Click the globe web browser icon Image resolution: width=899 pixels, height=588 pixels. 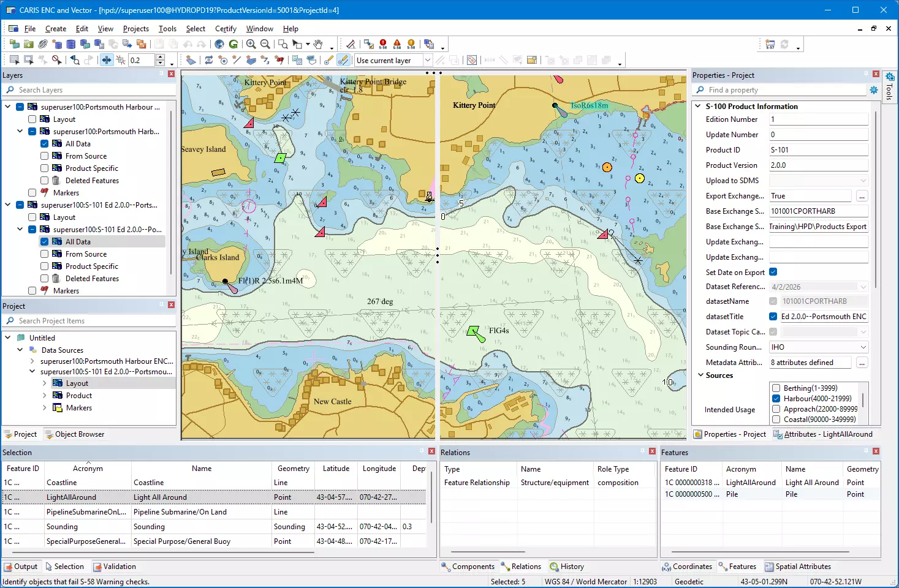(x=219, y=43)
